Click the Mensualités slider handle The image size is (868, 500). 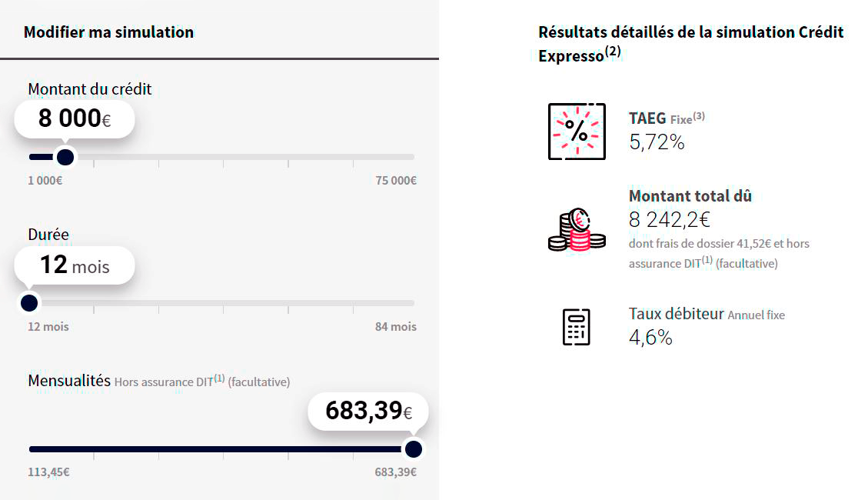tap(414, 449)
